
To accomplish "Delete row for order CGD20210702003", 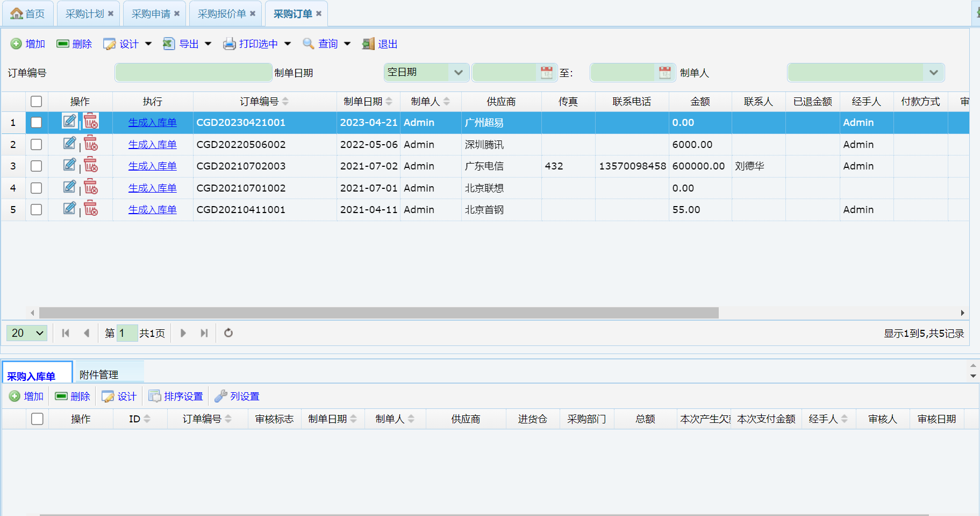I will tap(91, 165).
